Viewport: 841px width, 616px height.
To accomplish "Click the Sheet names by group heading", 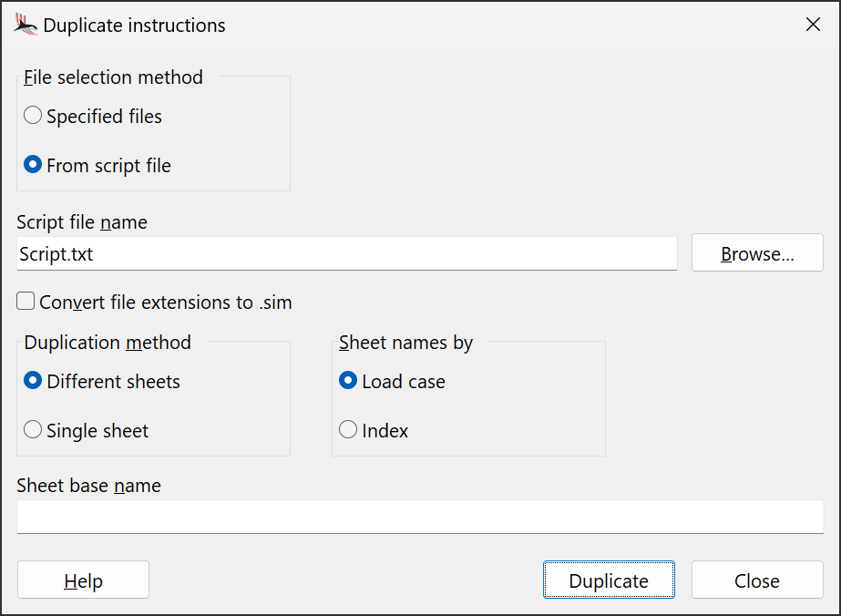I will pos(405,343).
